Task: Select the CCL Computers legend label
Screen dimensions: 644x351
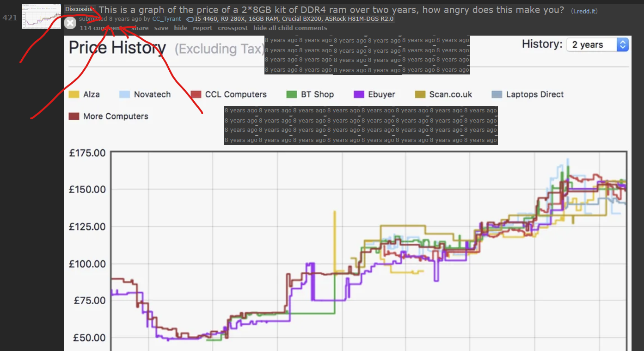Action: pyautogui.click(x=236, y=94)
